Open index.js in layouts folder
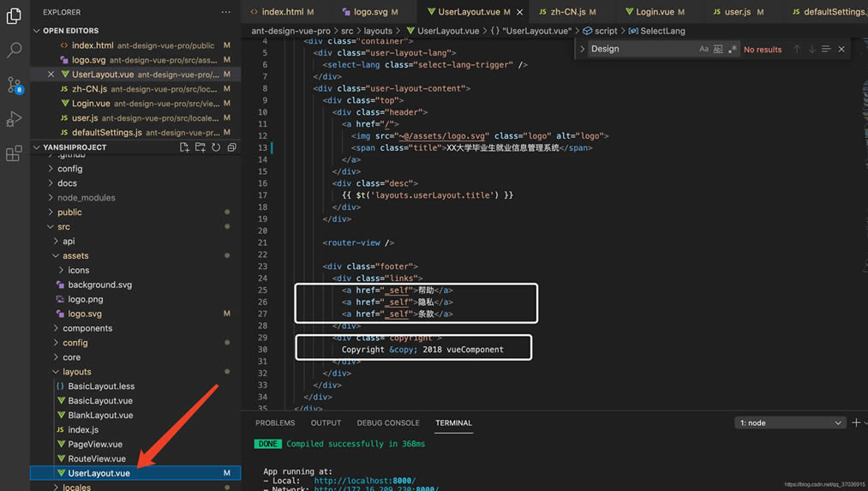This screenshot has width=868, height=491. coord(83,429)
